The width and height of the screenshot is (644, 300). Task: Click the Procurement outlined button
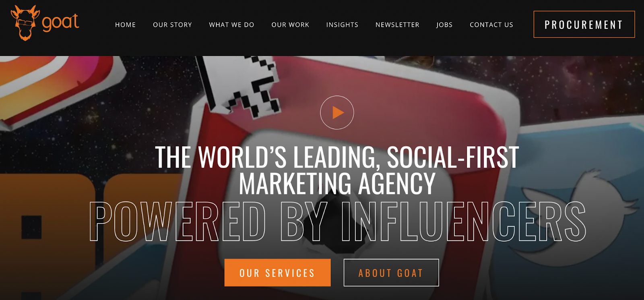(584, 25)
